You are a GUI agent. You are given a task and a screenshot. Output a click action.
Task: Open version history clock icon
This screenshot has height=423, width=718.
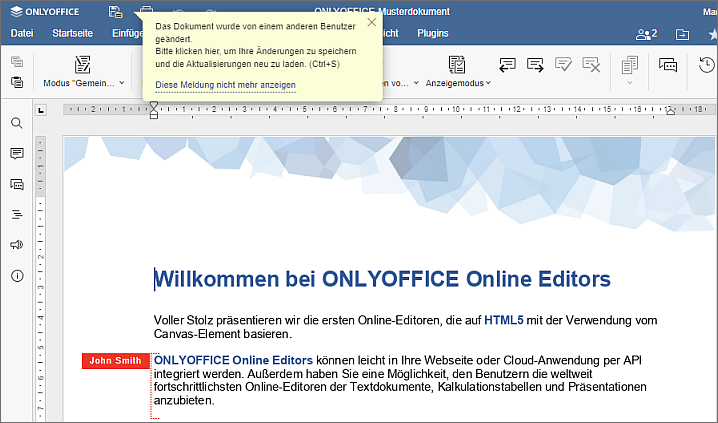pyautogui.click(x=706, y=65)
